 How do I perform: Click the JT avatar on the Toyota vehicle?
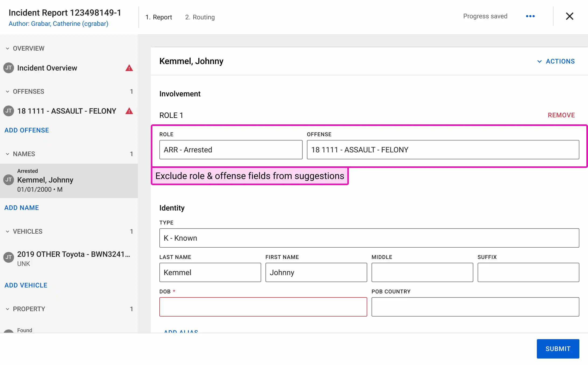tap(8, 257)
